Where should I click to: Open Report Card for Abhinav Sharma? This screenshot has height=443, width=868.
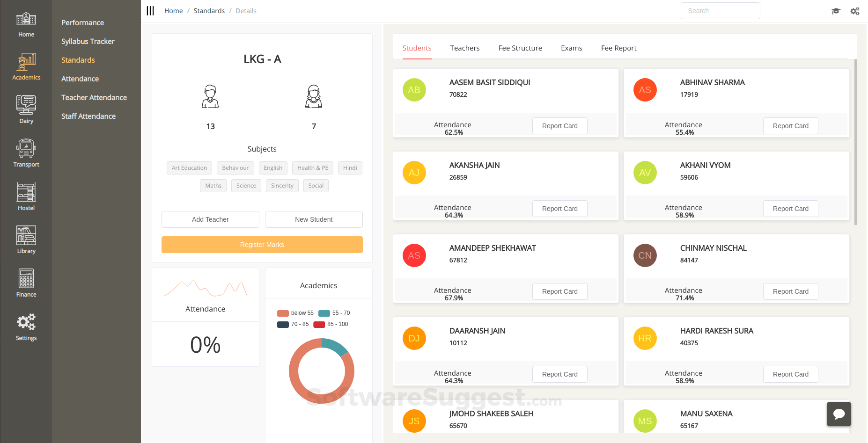791,126
